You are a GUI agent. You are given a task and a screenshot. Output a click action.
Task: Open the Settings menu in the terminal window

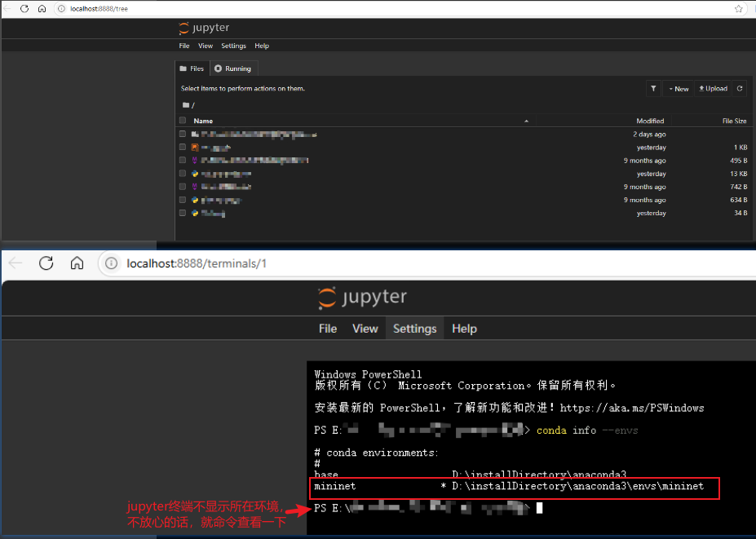point(414,329)
